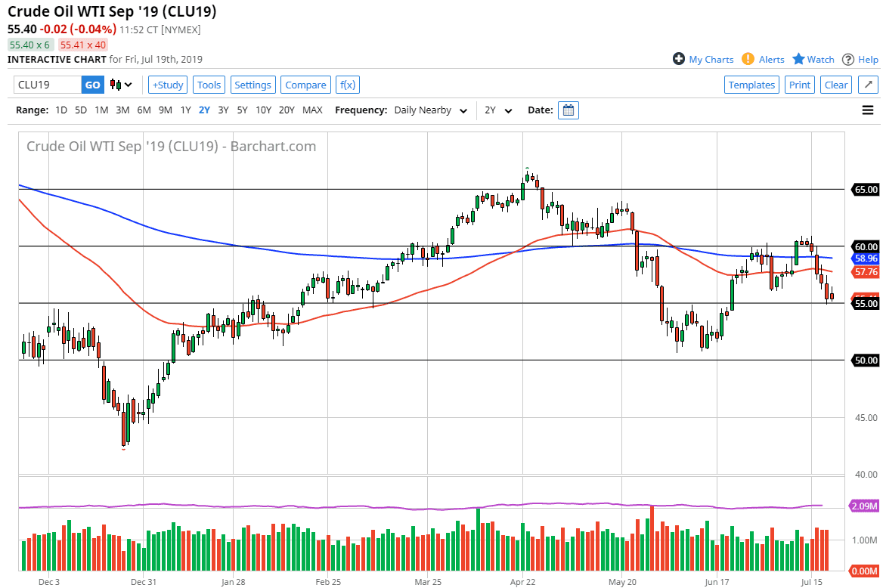Open the calendar date picker icon
Viewport: 883px width, 588px height.
click(x=569, y=110)
